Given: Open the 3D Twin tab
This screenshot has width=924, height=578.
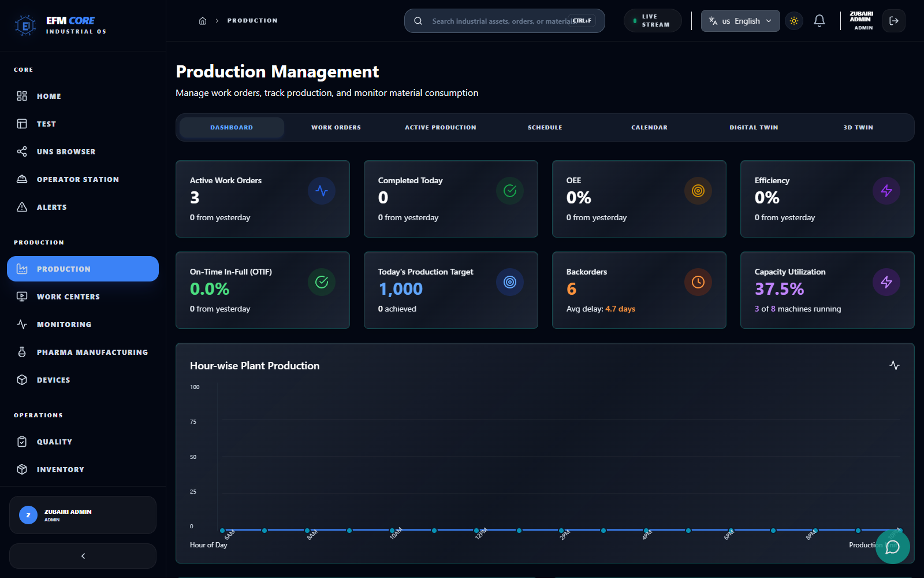Looking at the screenshot, I should click(x=858, y=127).
